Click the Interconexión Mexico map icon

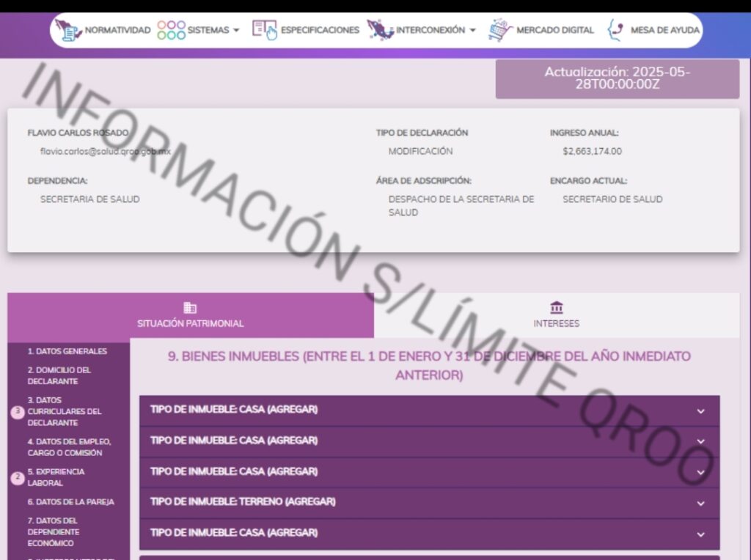tap(380, 30)
